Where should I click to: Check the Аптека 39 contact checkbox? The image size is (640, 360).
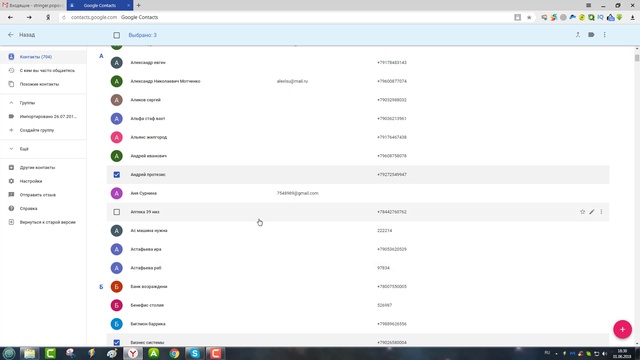pyautogui.click(x=117, y=212)
